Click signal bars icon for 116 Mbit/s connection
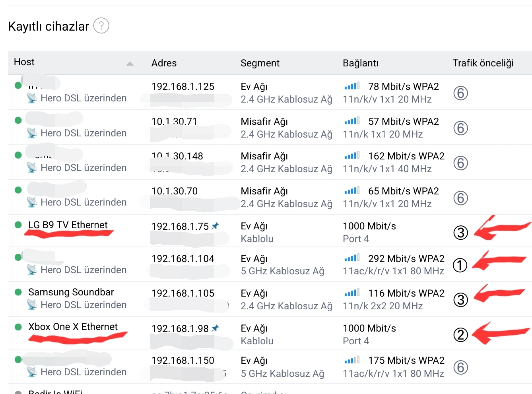Image resolution: width=532 pixels, height=394 pixels. pyautogui.click(x=352, y=292)
